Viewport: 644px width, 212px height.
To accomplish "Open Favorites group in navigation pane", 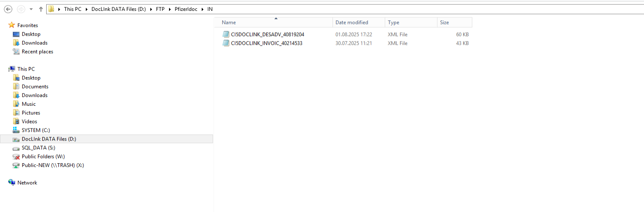I will click(x=27, y=25).
